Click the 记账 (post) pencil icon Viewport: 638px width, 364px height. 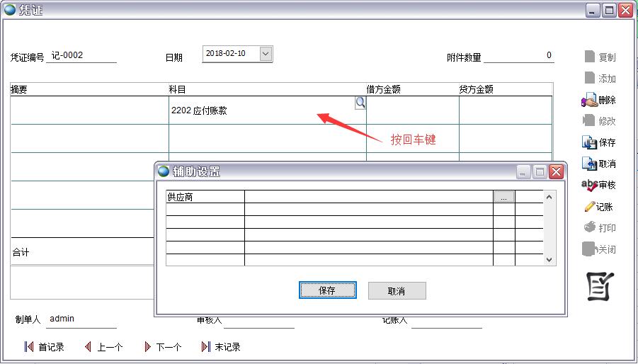click(589, 207)
